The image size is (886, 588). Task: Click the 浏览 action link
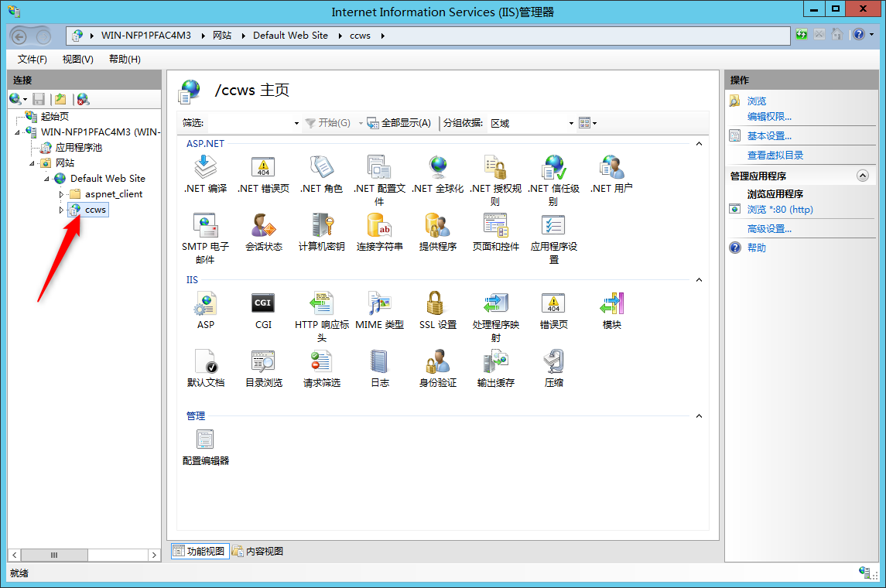tap(757, 101)
